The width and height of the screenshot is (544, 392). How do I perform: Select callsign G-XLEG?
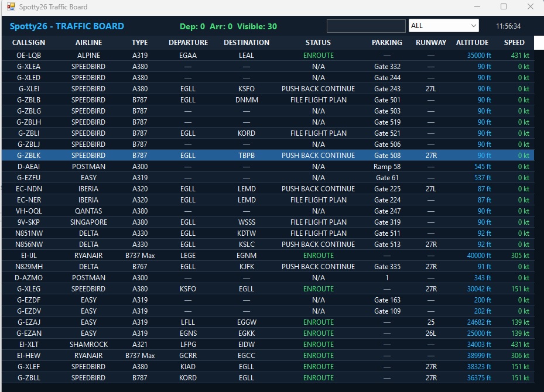29,288
